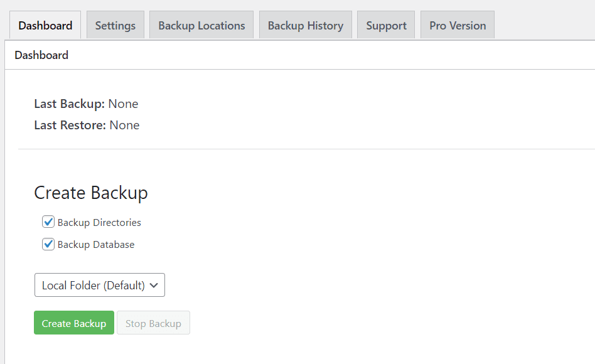Open the Backup Locations tab
The image size is (595, 364).
[x=201, y=25]
